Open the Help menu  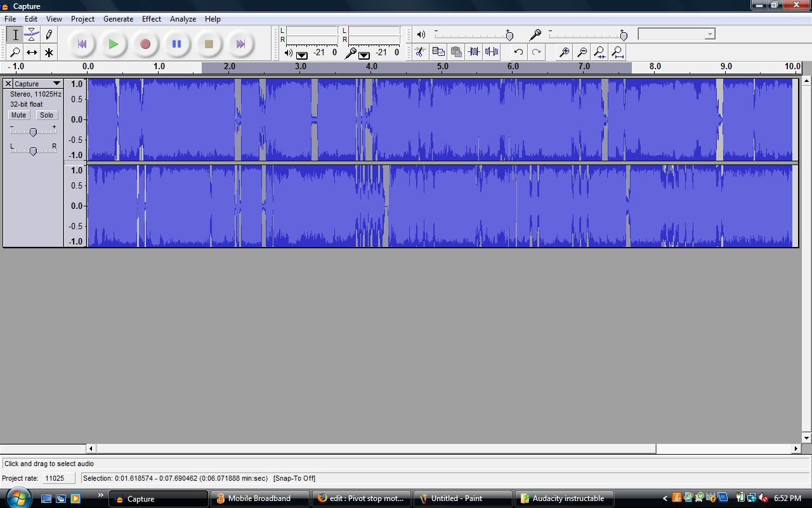pyautogui.click(x=213, y=19)
